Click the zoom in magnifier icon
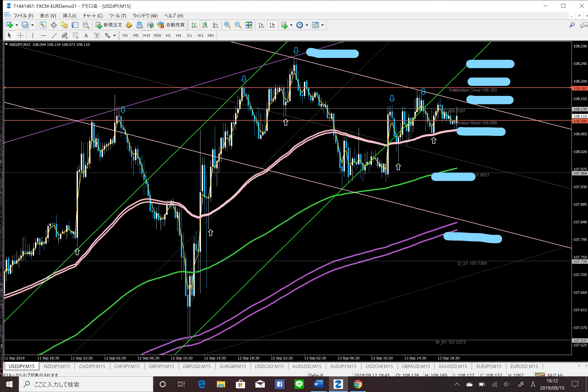 click(227, 25)
